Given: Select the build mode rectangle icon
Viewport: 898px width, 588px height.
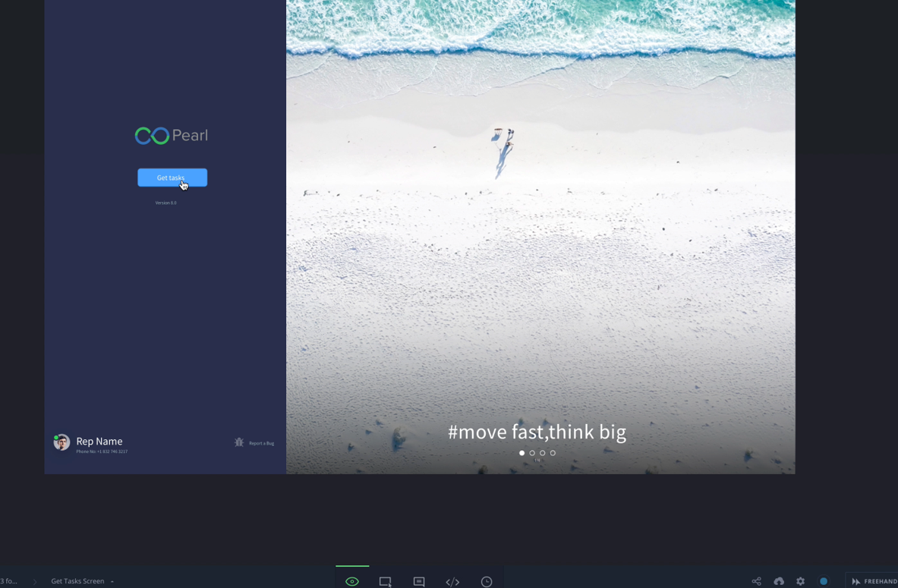Looking at the screenshot, I should 386,581.
